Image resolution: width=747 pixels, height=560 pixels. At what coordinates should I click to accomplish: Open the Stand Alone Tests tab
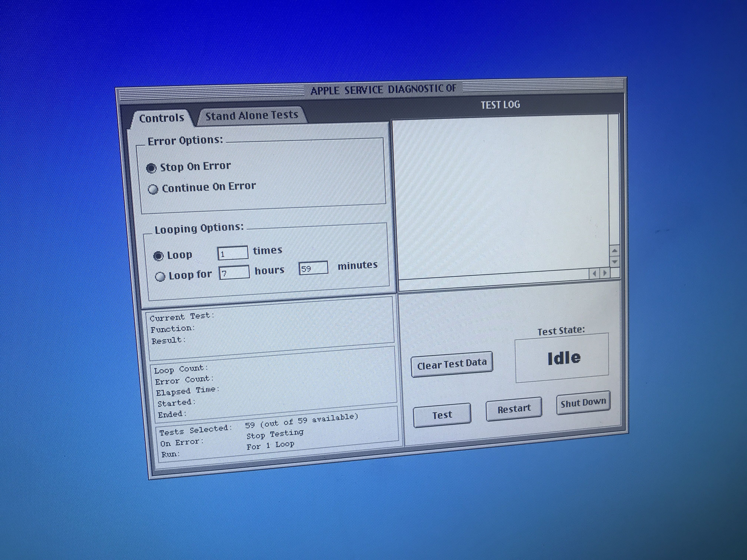[x=252, y=115]
